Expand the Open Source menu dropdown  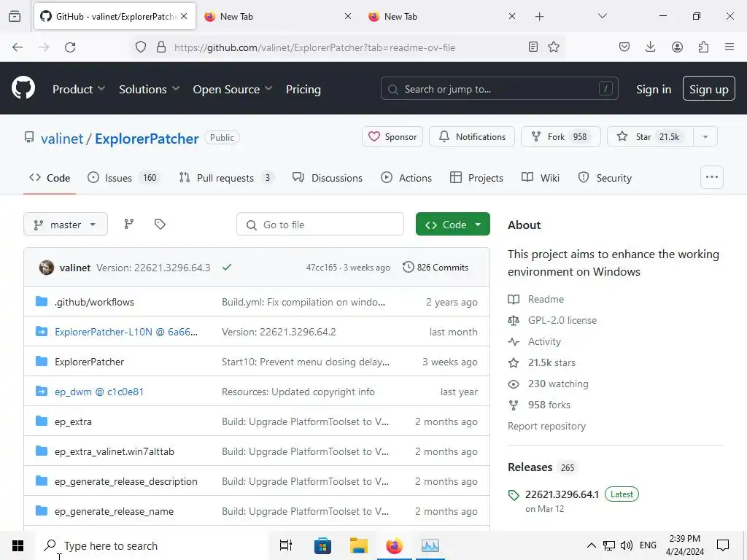233,89
